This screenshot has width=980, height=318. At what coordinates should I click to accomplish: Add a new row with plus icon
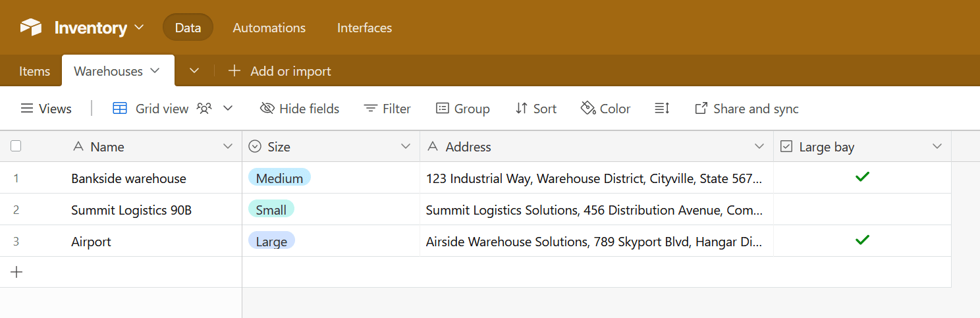[x=16, y=272]
